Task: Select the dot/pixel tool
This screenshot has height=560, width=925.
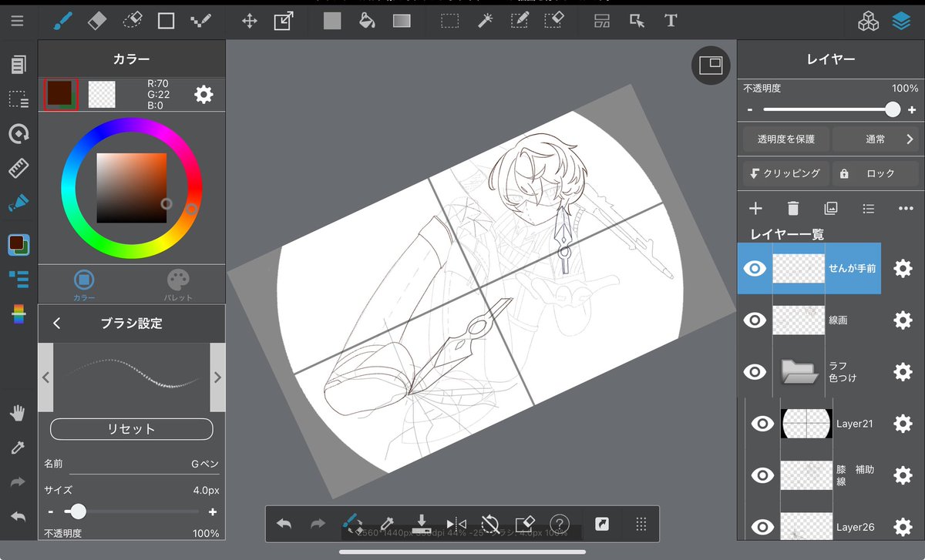Action: tap(200, 21)
